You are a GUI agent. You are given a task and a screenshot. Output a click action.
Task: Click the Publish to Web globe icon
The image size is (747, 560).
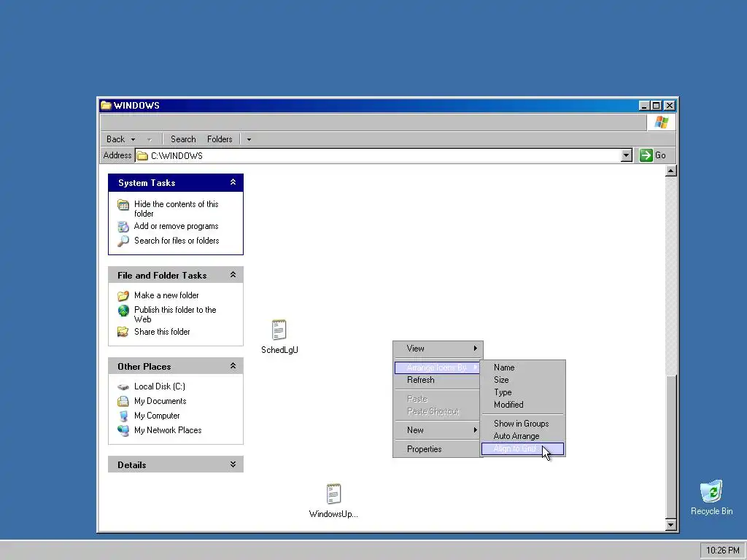coord(123,311)
